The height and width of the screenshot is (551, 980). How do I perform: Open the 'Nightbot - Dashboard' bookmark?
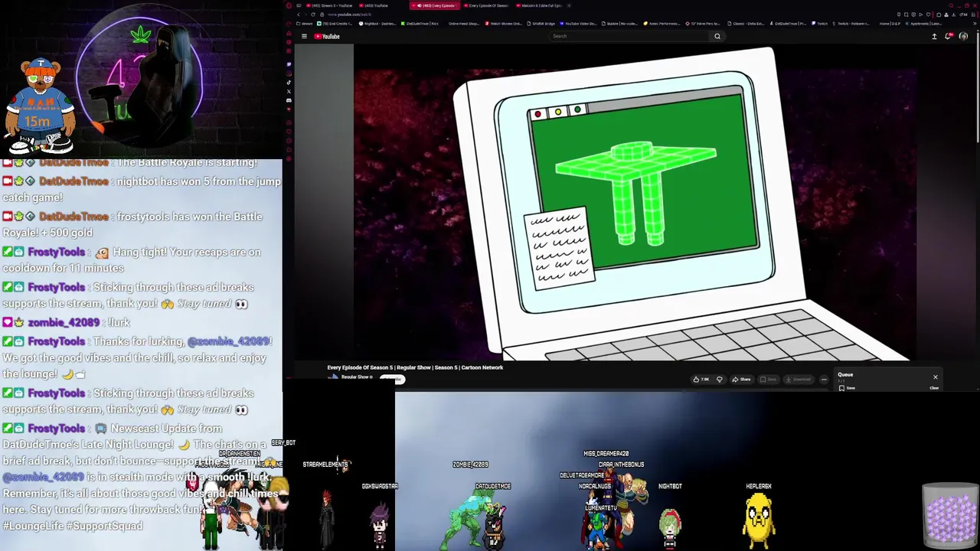[377, 24]
